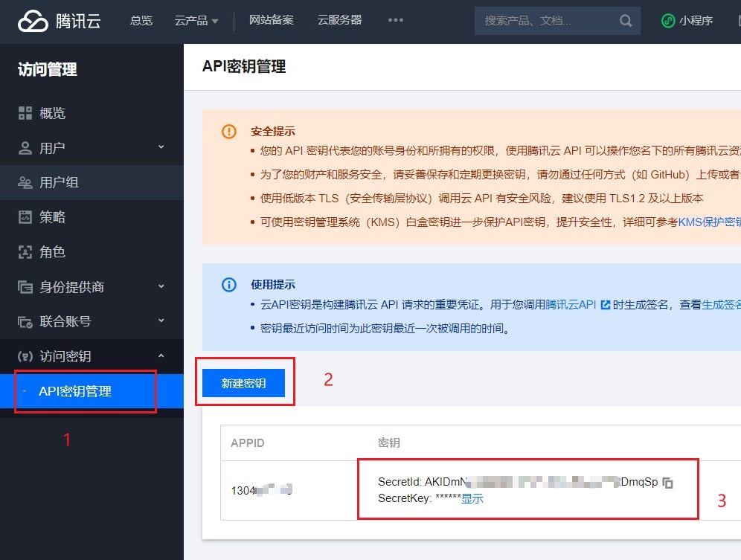
Task: Open the 腾讯云API link
Action: [x=571, y=305]
